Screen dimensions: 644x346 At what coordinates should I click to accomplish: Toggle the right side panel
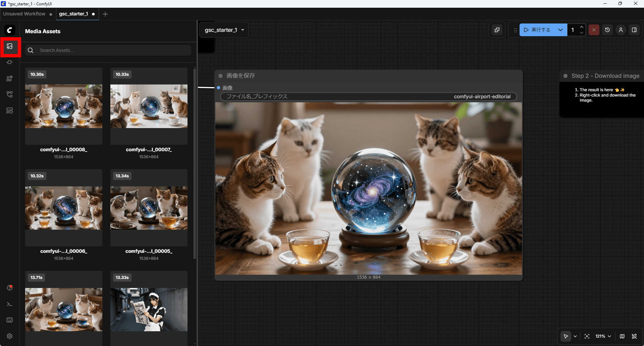[634, 30]
